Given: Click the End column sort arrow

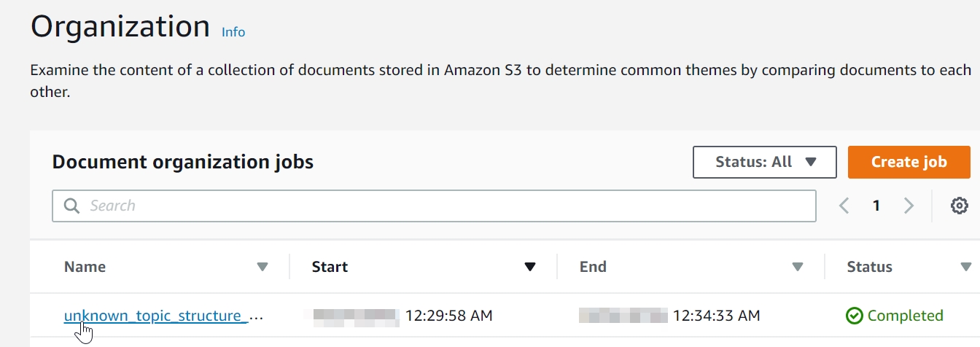Looking at the screenshot, I should [x=798, y=268].
